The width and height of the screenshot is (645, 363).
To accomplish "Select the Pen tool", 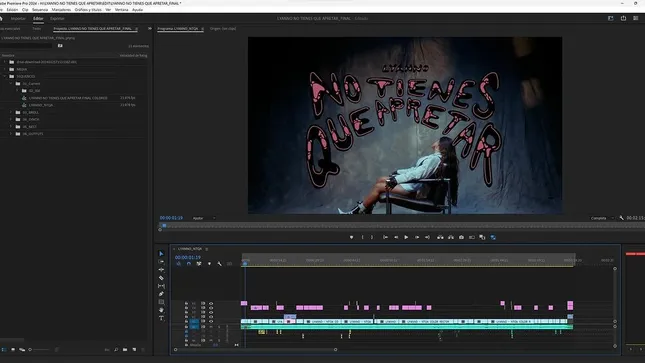I will 161,294.
